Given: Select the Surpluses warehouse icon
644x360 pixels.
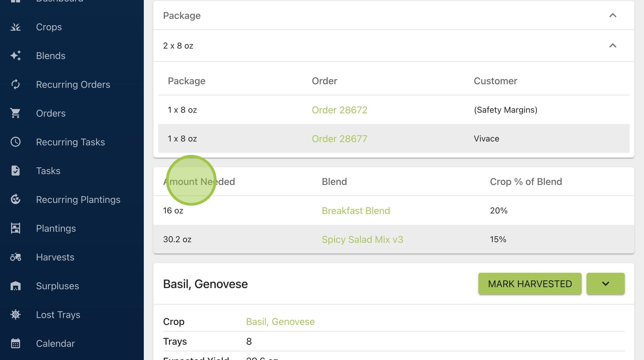Looking at the screenshot, I should pos(16,286).
